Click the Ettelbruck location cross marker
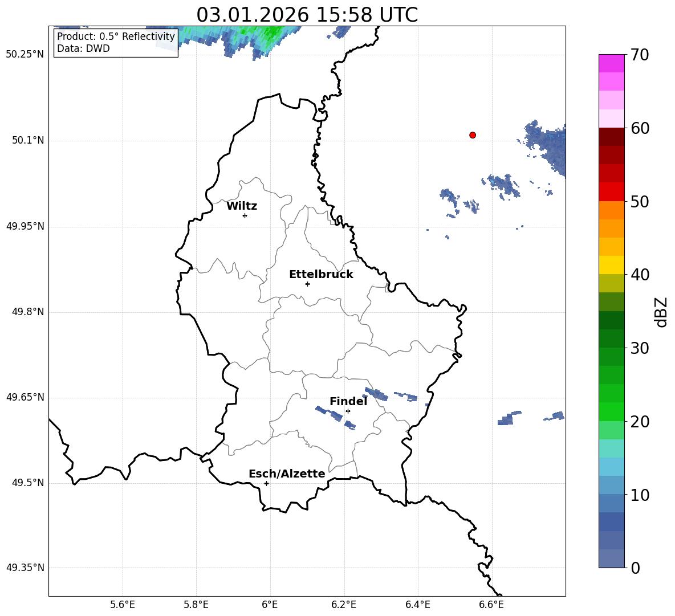675x616 pixels. tap(307, 284)
